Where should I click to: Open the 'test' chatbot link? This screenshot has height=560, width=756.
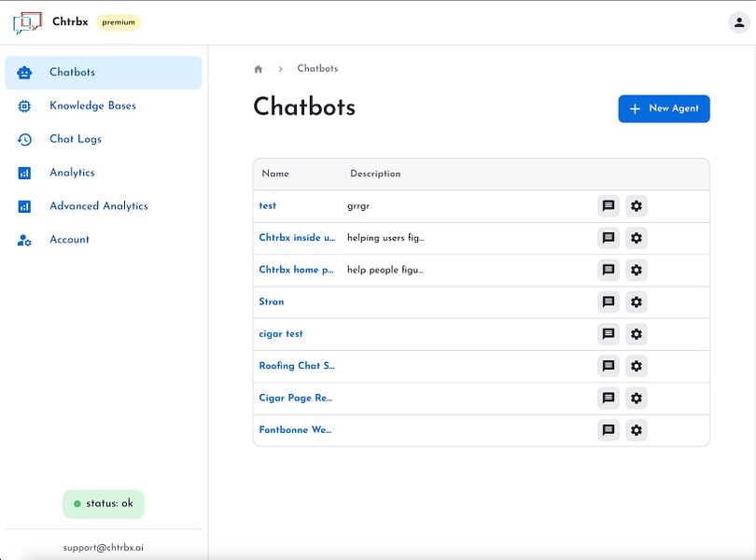point(268,206)
